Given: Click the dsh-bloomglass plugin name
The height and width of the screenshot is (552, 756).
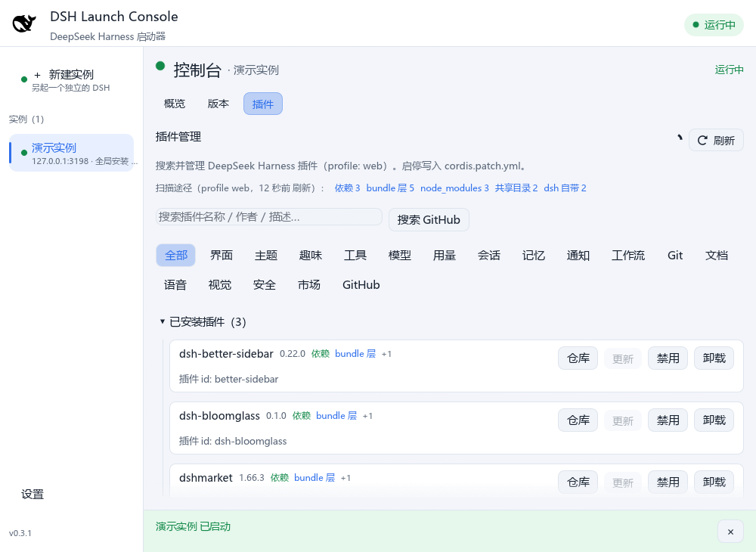Looking at the screenshot, I should [219, 416].
